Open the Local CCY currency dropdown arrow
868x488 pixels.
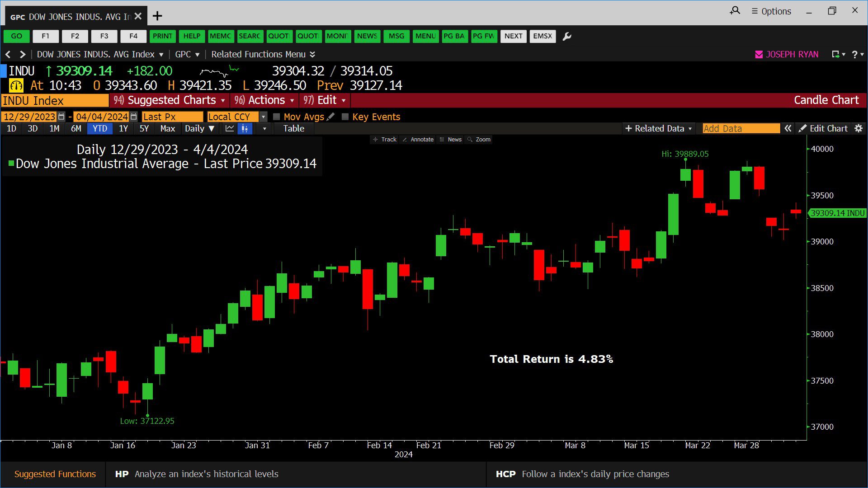tap(264, 117)
